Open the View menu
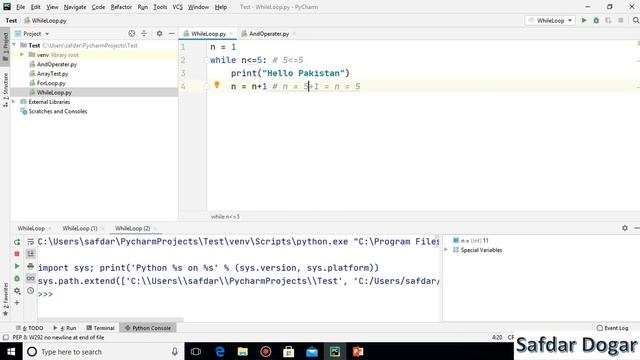Image resolution: width=640 pixels, height=360 pixels. [x=52, y=7]
